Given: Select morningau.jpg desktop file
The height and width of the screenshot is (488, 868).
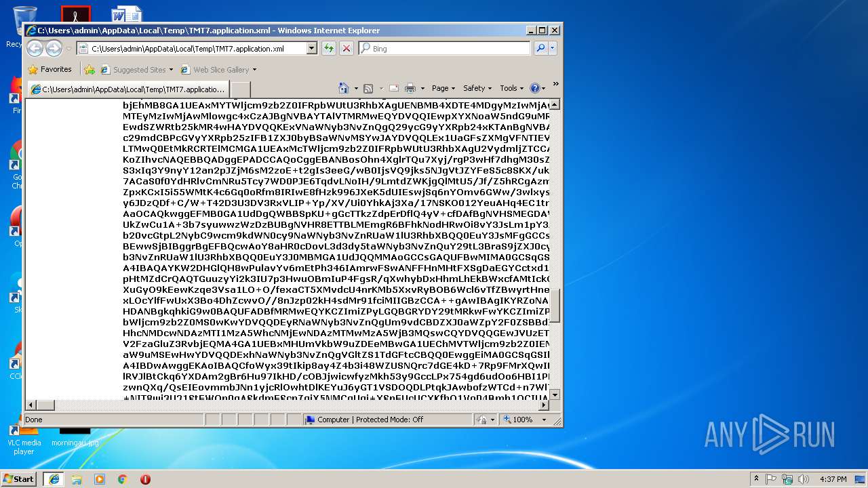Looking at the screenshot, I should pos(75,436).
